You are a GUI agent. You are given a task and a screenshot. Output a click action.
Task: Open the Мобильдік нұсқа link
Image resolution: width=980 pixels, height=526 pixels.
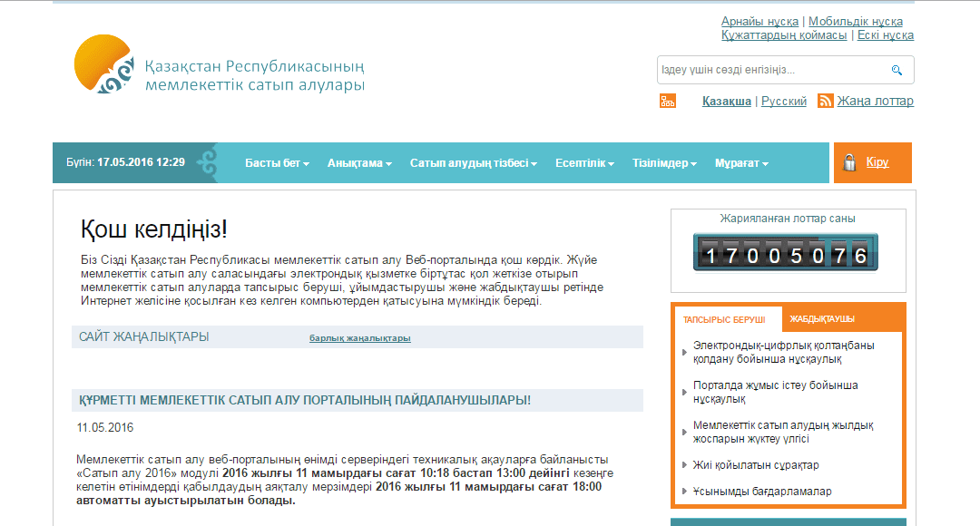click(x=855, y=22)
